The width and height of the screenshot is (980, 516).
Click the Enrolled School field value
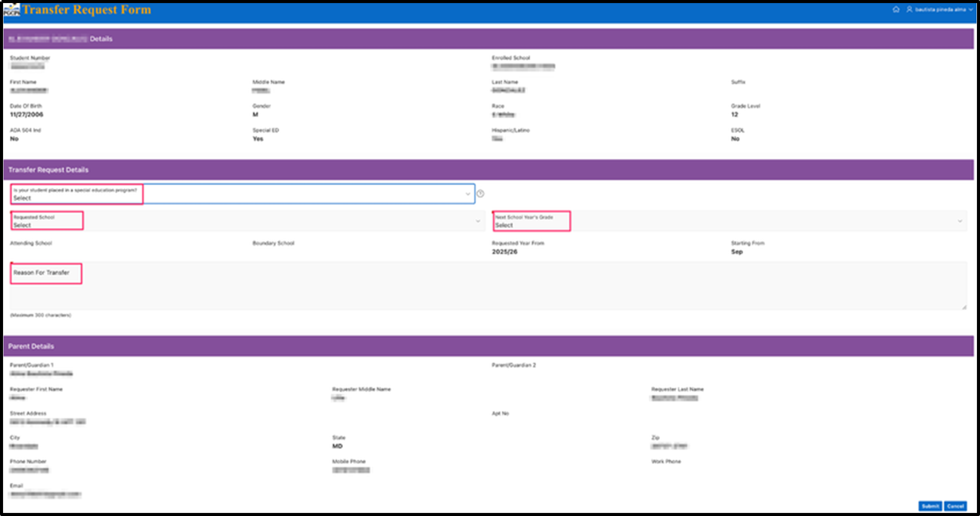523,67
